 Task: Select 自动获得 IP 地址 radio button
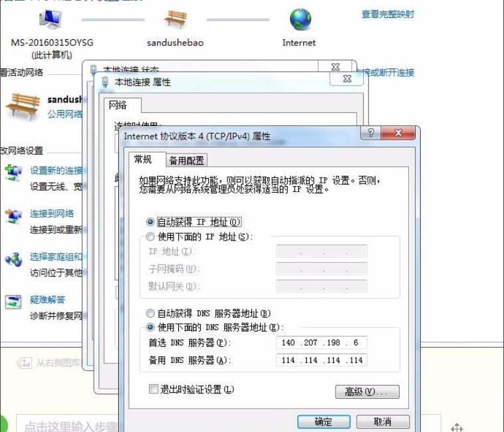point(150,222)
